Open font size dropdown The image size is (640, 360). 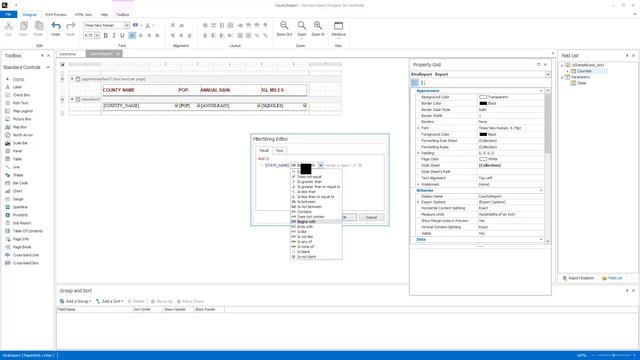[97, 36]
